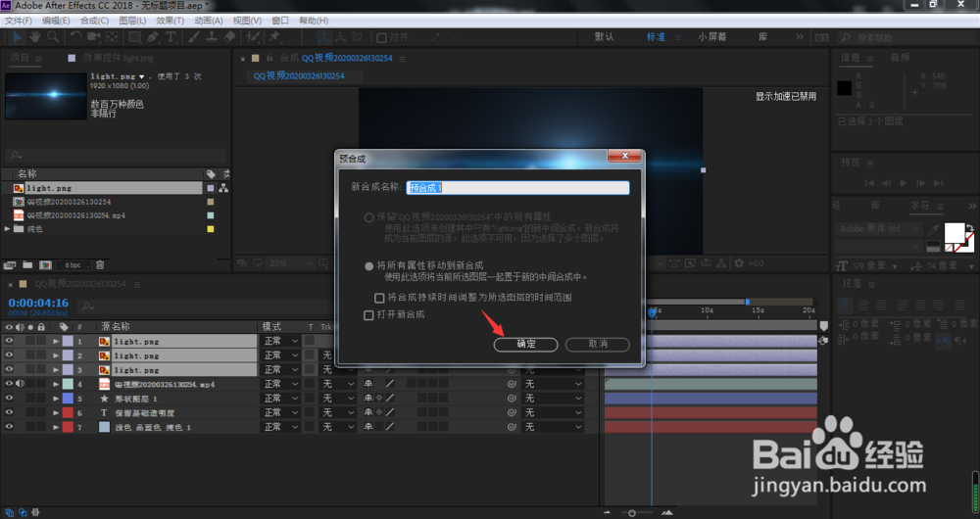
Task: Go to first frame in Preview panel
Action: pyautogui.click(x=868, y=184)
